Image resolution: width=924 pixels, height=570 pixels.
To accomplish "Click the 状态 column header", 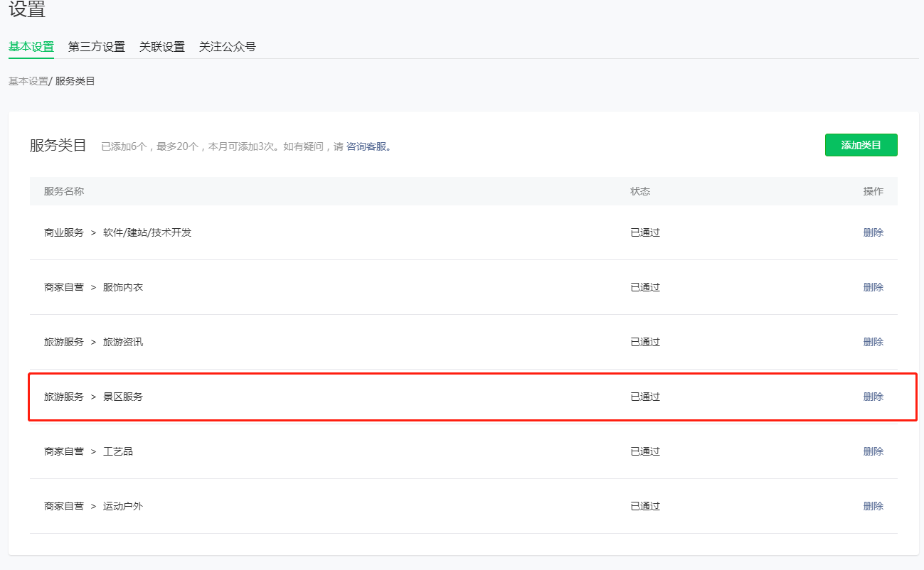I will pyautogui.click(x=640, y=191).
